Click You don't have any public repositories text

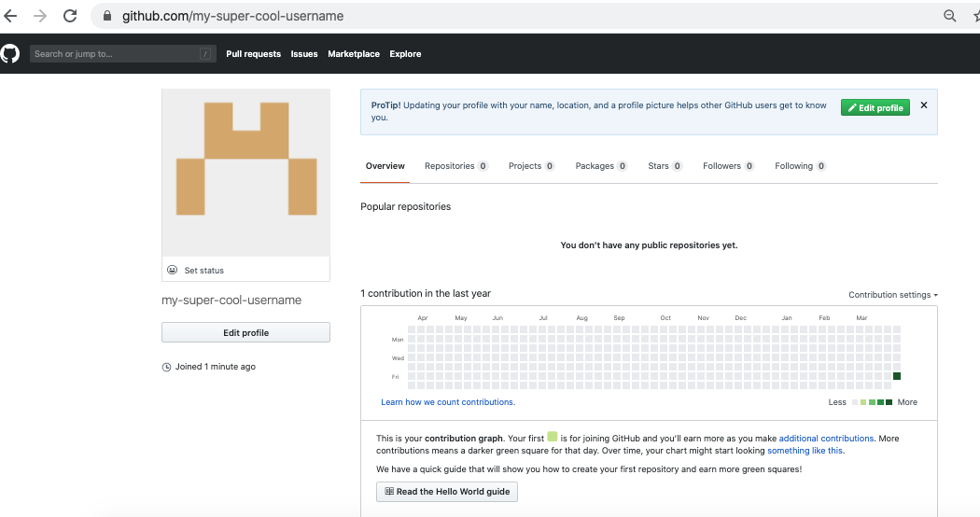click(649, 245)
